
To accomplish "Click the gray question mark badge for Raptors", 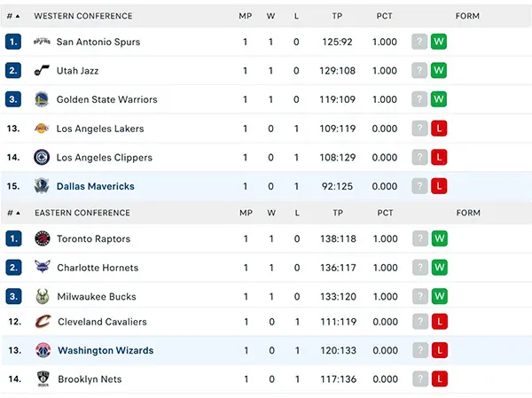I will pyautogui.click(x=419, y=238).
